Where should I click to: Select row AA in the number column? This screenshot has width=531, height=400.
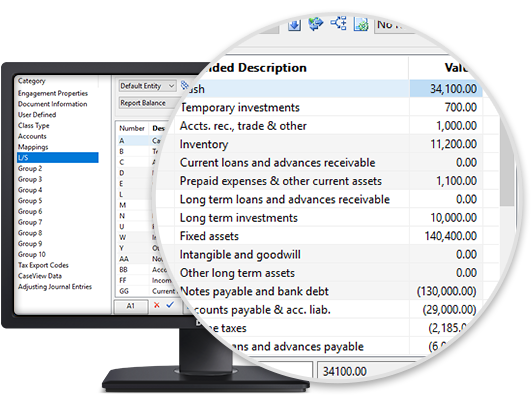pyautogui.click(x=124, y=259)
